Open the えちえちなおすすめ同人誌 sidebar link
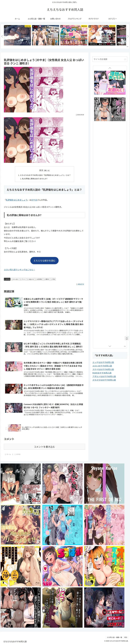Screen dimensions: 130x644 104,380
